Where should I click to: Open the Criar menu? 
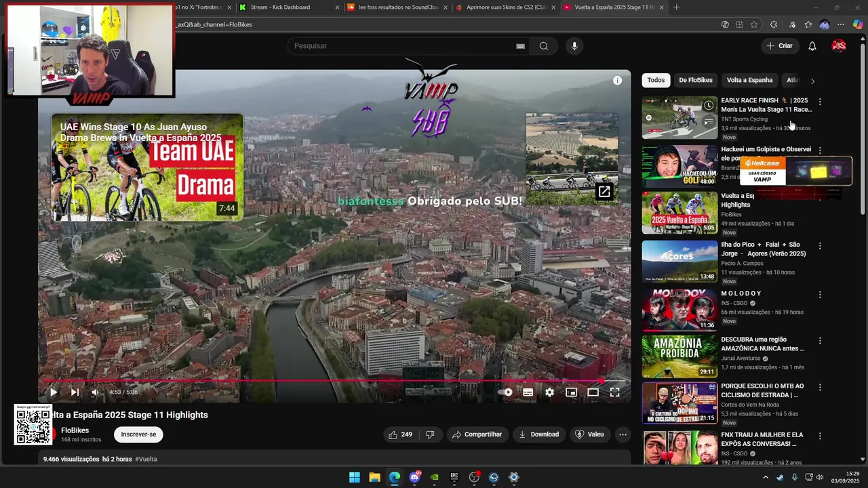[779, 46]
